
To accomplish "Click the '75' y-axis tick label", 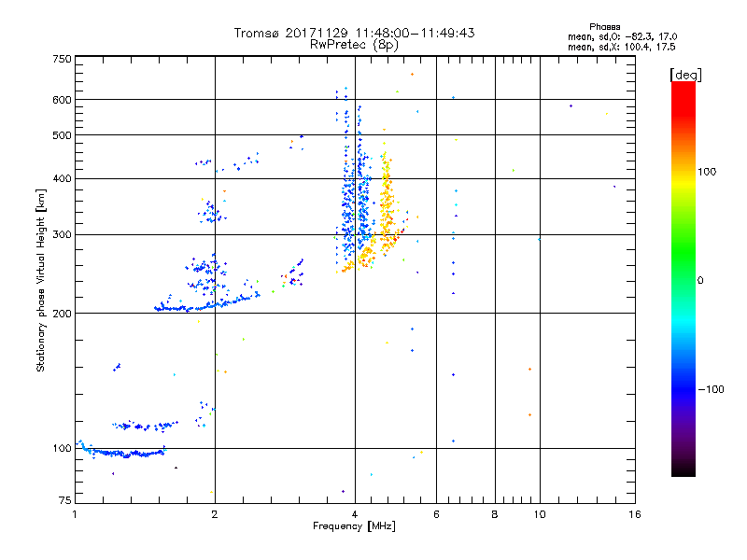I will click(x=65, y=500).
